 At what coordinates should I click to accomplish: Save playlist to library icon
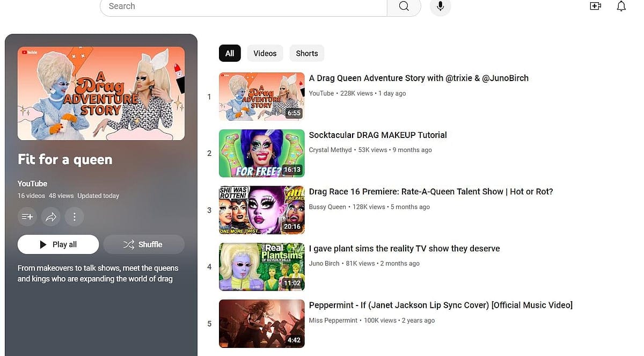point(27,217)
